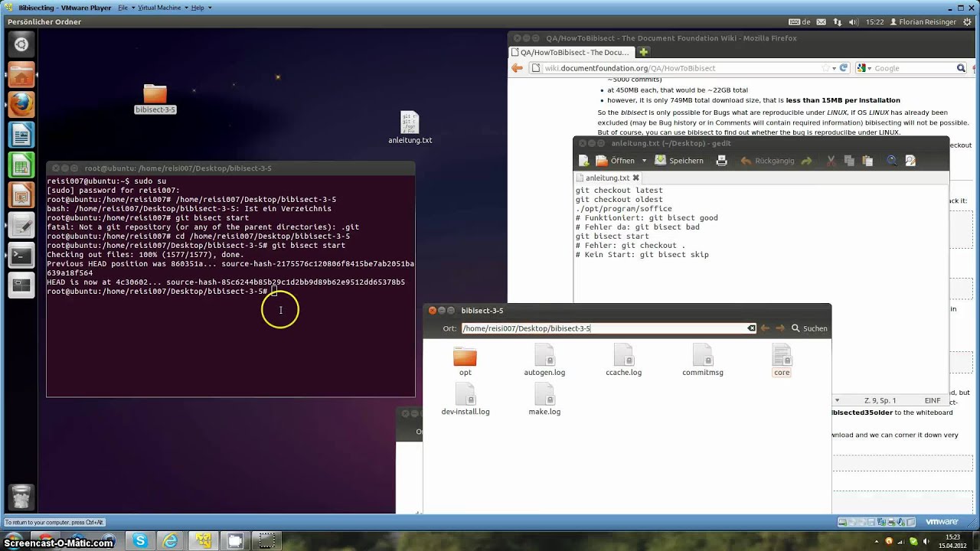Go forward in the file manager
Viewport: 980px width, 551px height.
point(780,328)
